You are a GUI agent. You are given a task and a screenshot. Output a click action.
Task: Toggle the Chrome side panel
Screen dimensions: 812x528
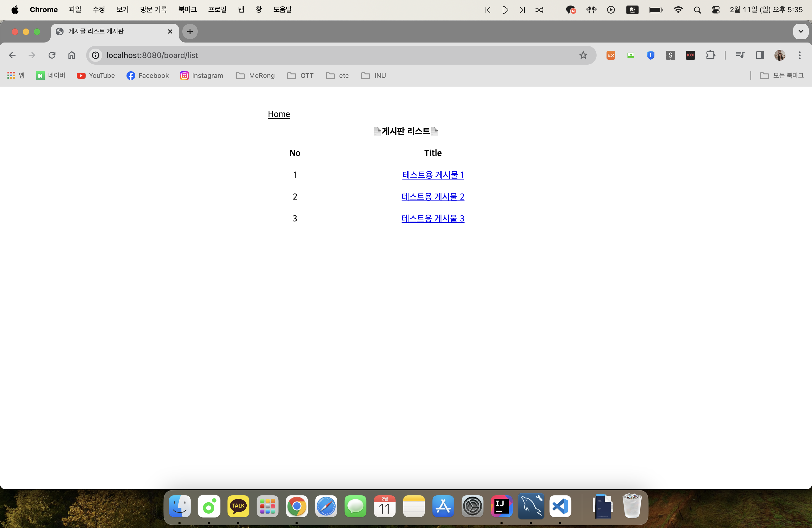point(760,55)
